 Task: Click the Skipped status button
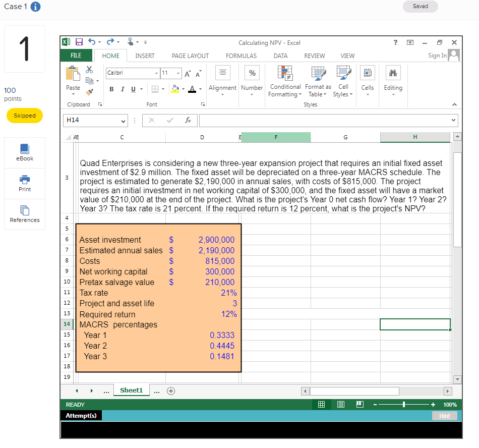click(x=25, y=116)
